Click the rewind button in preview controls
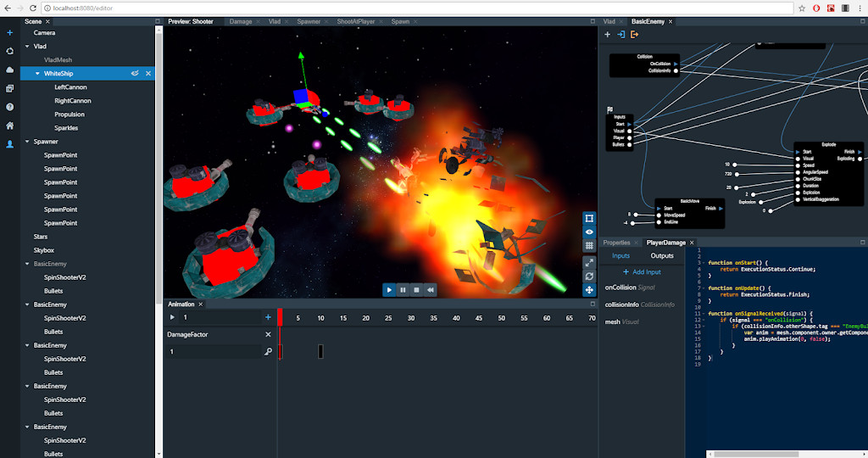868x458 pixels. tap(431, 290)
